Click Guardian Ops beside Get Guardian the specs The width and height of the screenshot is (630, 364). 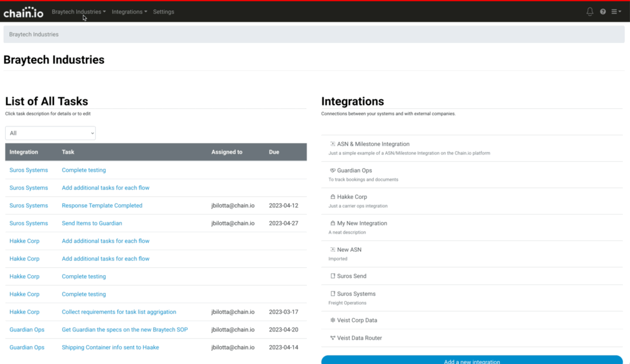27,329
